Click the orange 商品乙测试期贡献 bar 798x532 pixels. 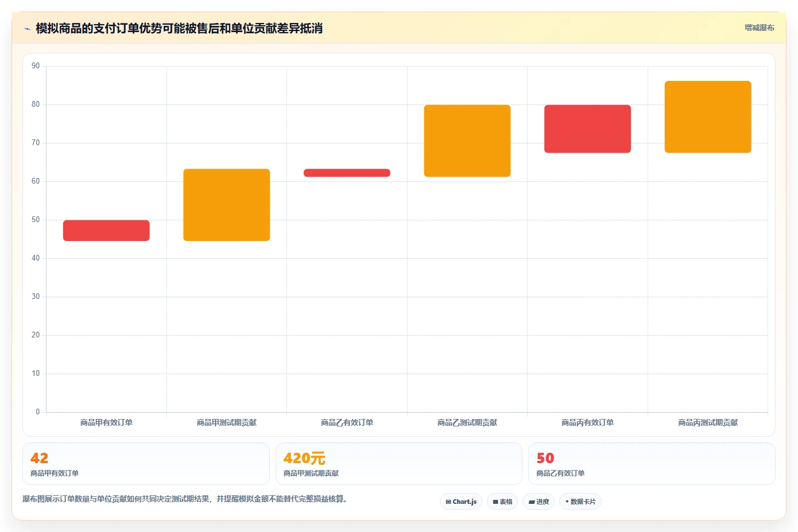467,141
